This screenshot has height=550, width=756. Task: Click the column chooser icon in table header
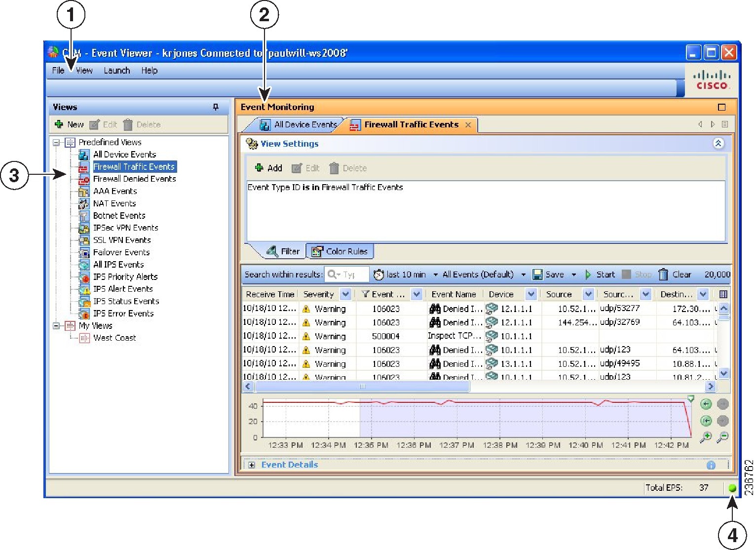pyautogui.click(x=723, y=294)
